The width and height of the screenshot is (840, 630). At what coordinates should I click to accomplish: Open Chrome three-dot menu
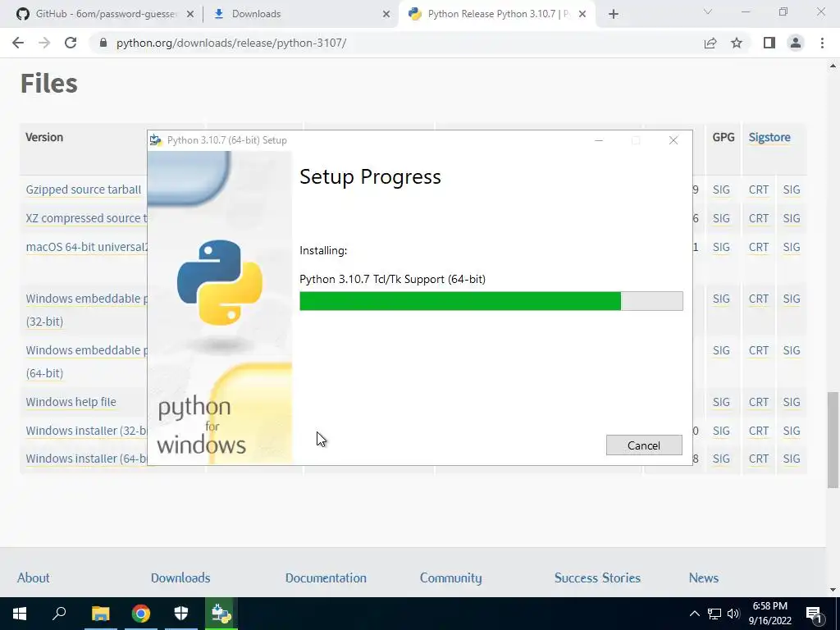822,43
